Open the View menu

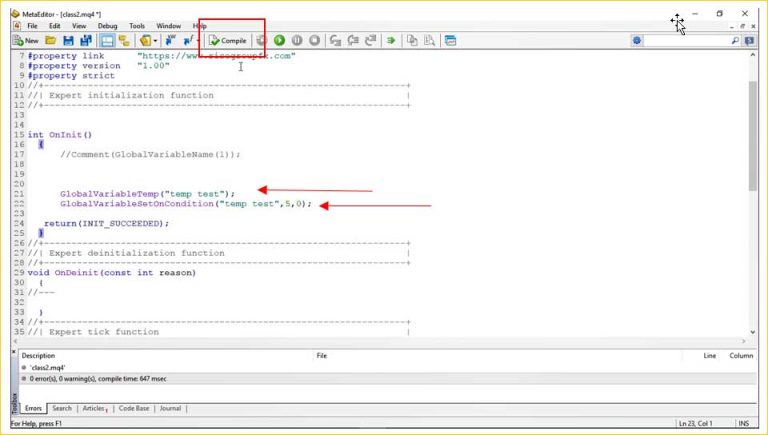(x=79, y=26)
